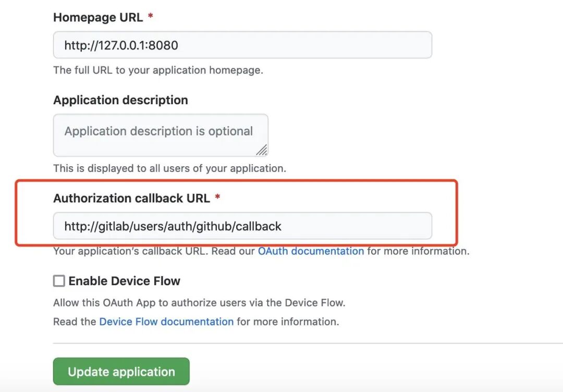Click the homepage help text below the field
The image size is (563, 392).
[158, 70]
